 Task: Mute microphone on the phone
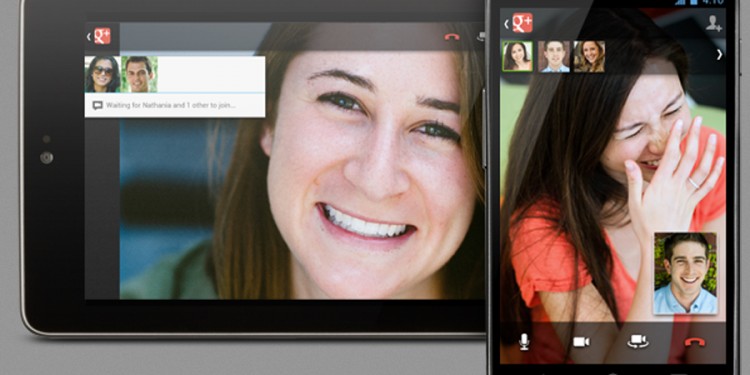click(524, 342)
